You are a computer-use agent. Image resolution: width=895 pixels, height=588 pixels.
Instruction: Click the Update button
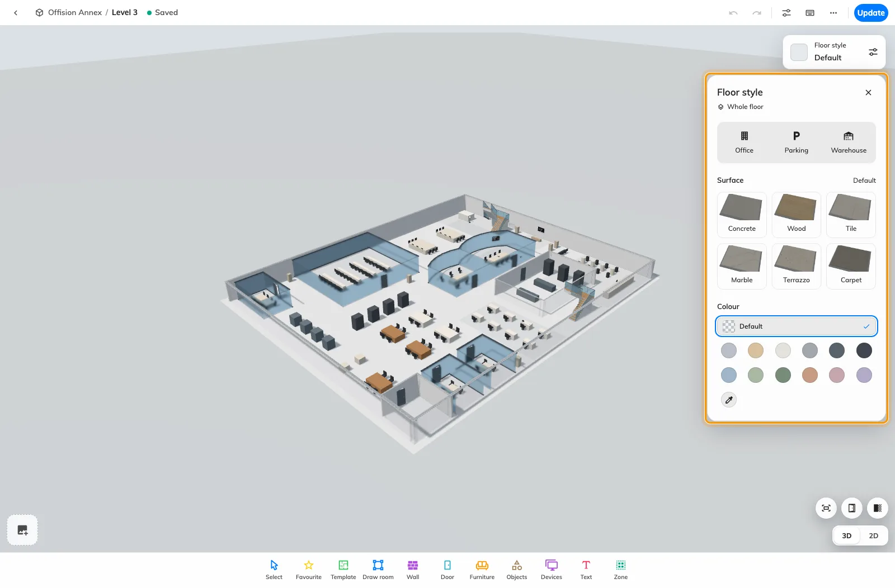[x=871, y=13]
